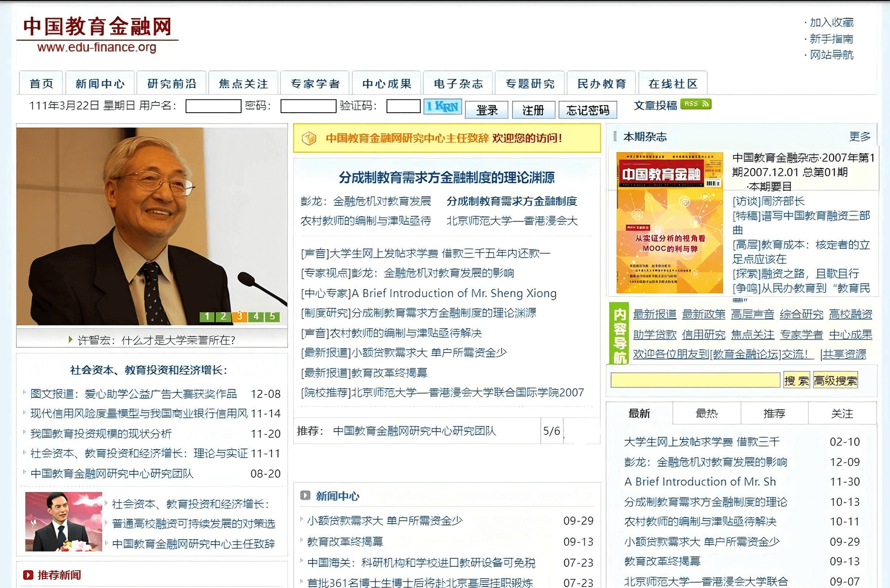The height and width of the screenshot is (588, 890).
Task: Go to the 专题研究 tab
Action: pos(530,83)
